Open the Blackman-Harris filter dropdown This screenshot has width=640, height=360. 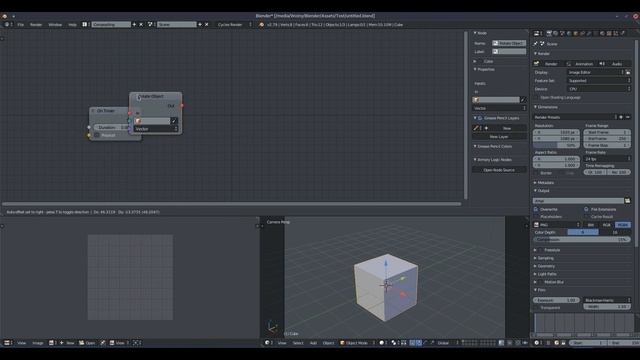(607, 300)
